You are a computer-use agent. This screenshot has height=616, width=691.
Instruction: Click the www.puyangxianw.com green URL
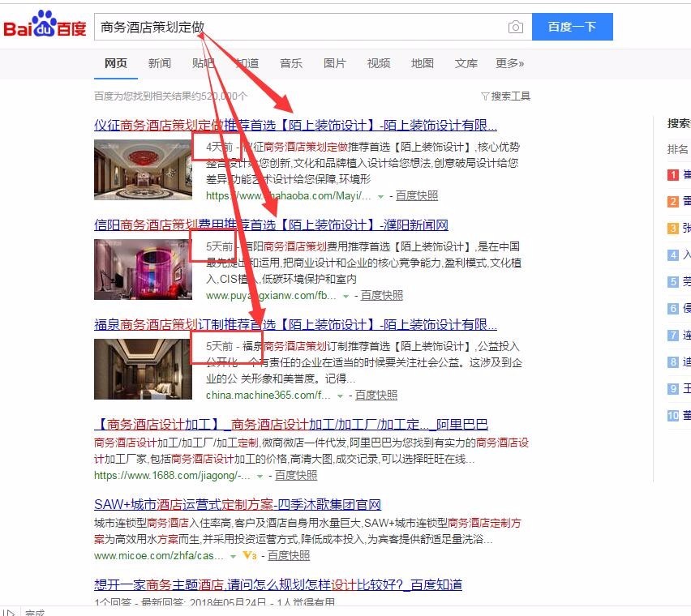pyautogui.click(x=271, y=296)
